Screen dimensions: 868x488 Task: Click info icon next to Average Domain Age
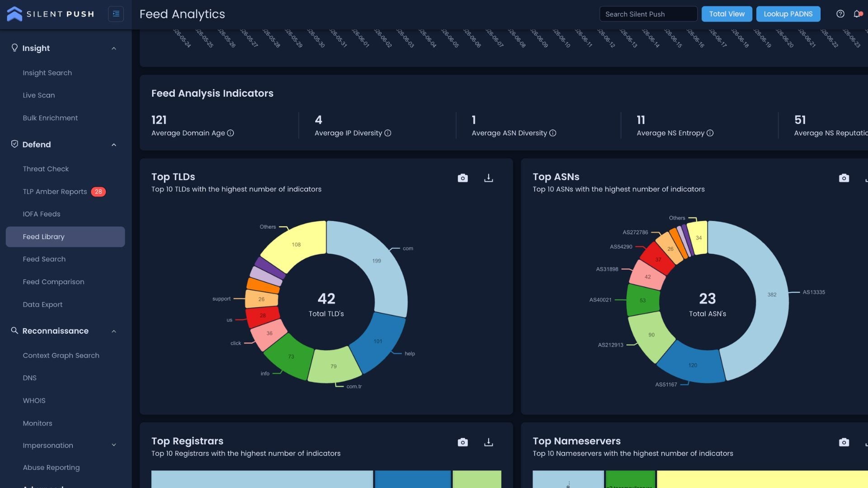pyautogui.click(x=231, y=133)
